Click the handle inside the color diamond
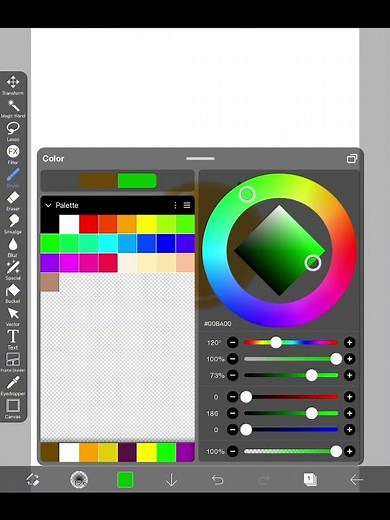 [x=313, y=263]
